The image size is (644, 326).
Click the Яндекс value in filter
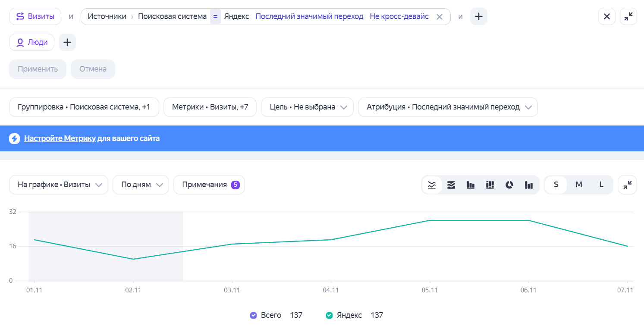click(236, 16)
